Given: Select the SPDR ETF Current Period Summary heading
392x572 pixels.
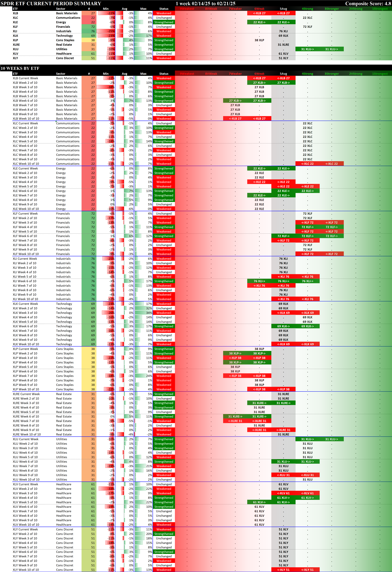Looking at the screenshot, I should [51, 3].
